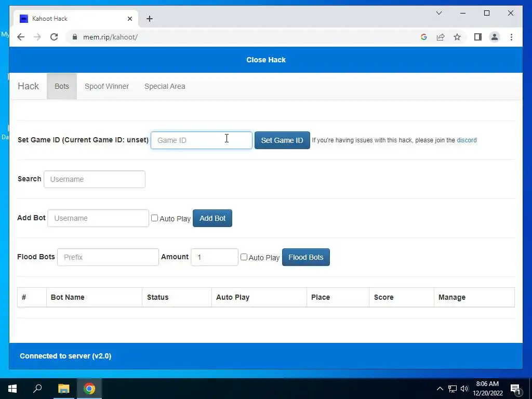Viewport: 532px width, 399px height.
Task: Open the volume tray icon
Action: point(464,389)
